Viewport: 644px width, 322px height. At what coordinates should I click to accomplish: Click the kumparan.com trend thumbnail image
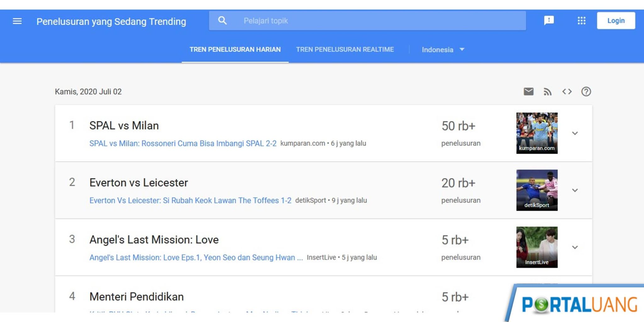click(537, 133)
